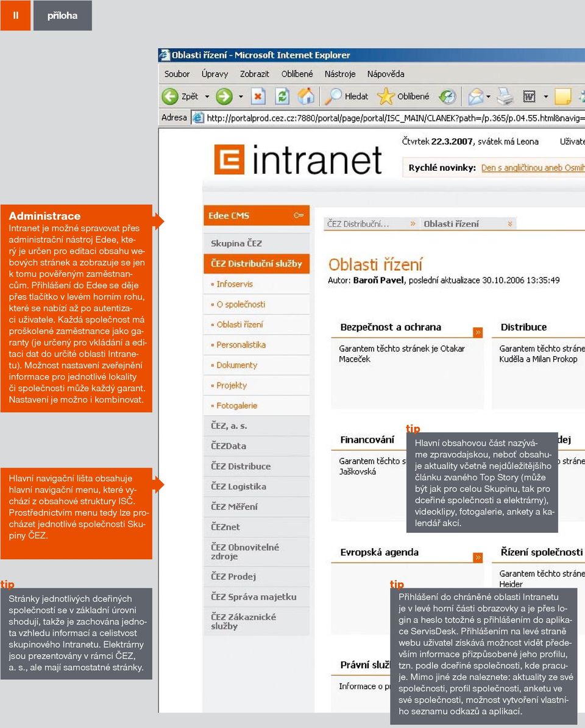The width and height of the screenshot is (585, 728).
Task: Select ČEZ, a. s. in navigation
Action: coord(257,426)
